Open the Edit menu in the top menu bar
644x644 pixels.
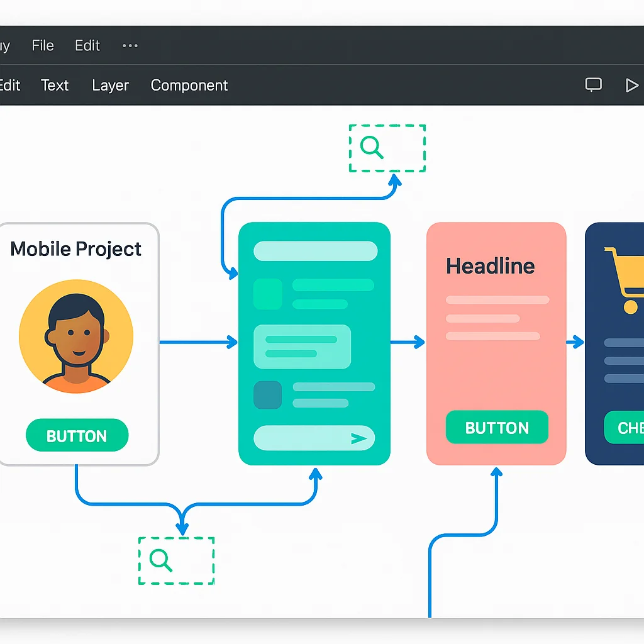tap(87, 45)
